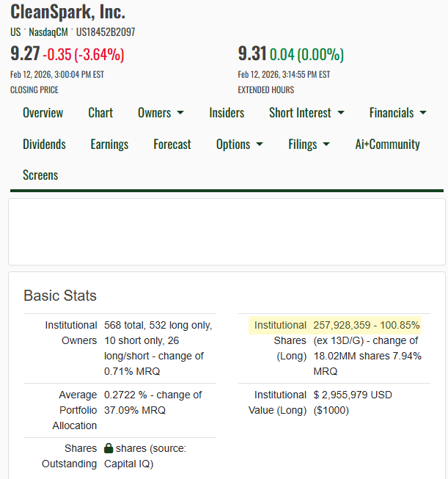
Task: Open the Earnings tab
Action: tap(110, 145)
